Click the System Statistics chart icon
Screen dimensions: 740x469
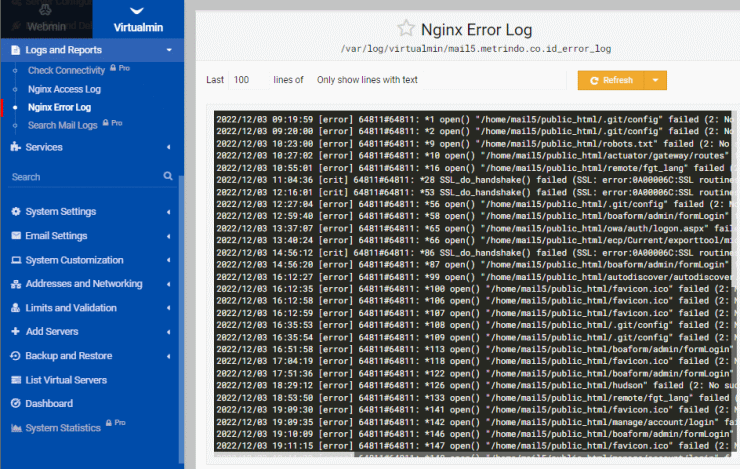coord(17,428)
